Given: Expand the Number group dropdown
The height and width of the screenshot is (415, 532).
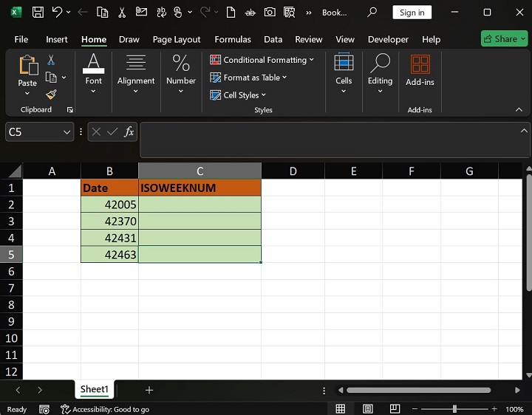Looking at the screenshot, I should point(180,92).
